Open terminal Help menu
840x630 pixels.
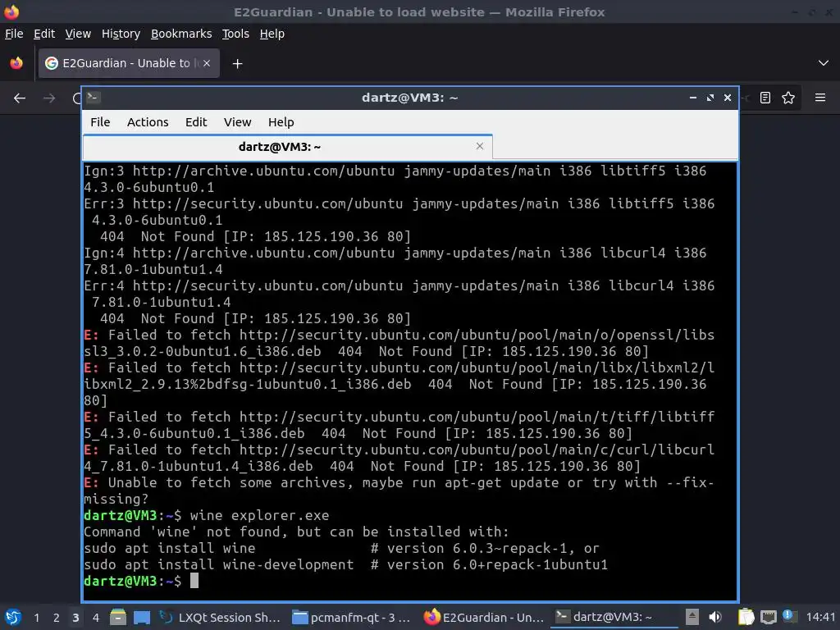281,122
